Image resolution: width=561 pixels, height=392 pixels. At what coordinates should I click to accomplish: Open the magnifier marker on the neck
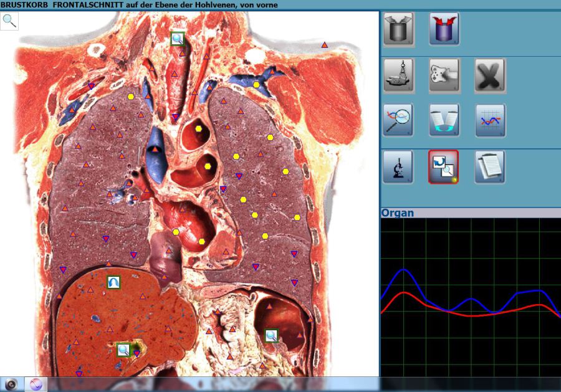coord(178,39)
